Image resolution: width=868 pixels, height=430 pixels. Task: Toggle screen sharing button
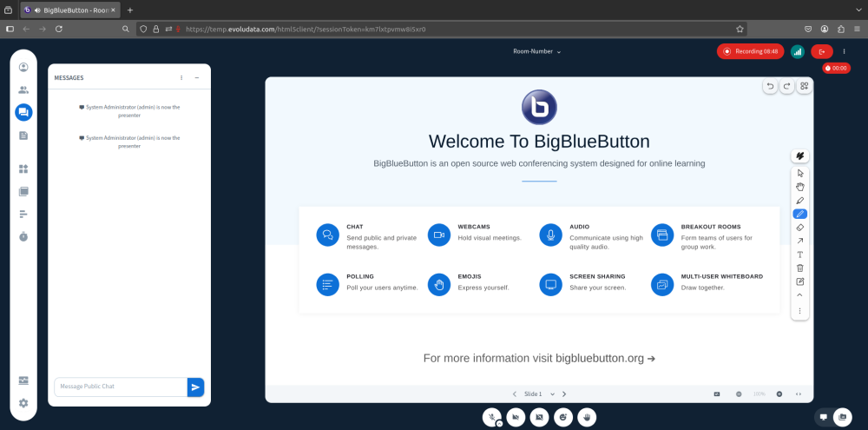[539, 417]
